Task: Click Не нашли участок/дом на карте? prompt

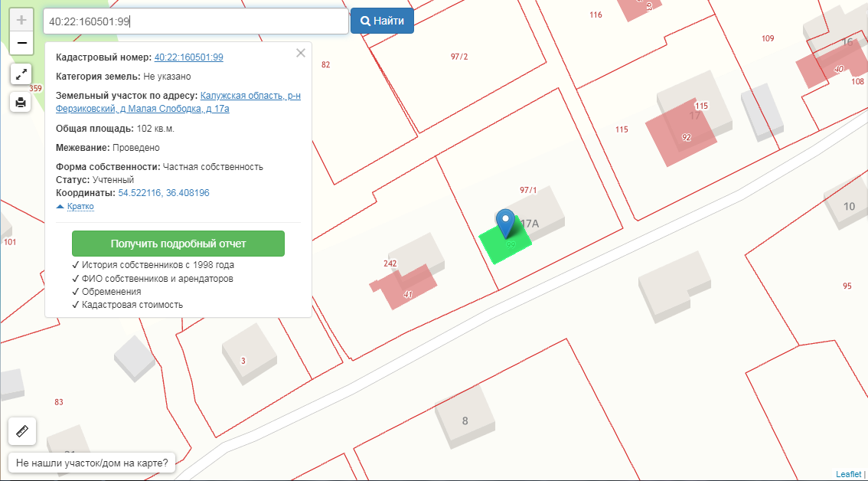Action: tap(92, 463)
